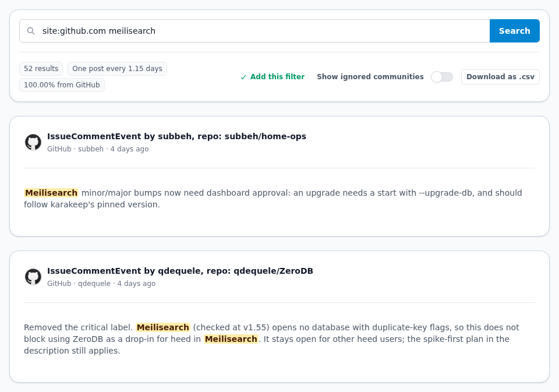Click GitHub logo on qdequele post
The width and height of the screenshot is (559, 392).
pyautogui.click(x=33, y=277)
